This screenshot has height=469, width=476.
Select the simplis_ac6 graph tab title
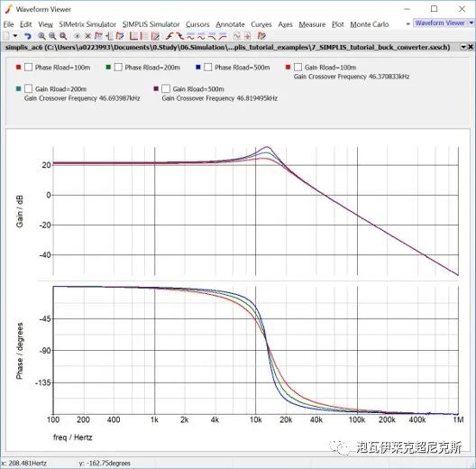[228, 47]
